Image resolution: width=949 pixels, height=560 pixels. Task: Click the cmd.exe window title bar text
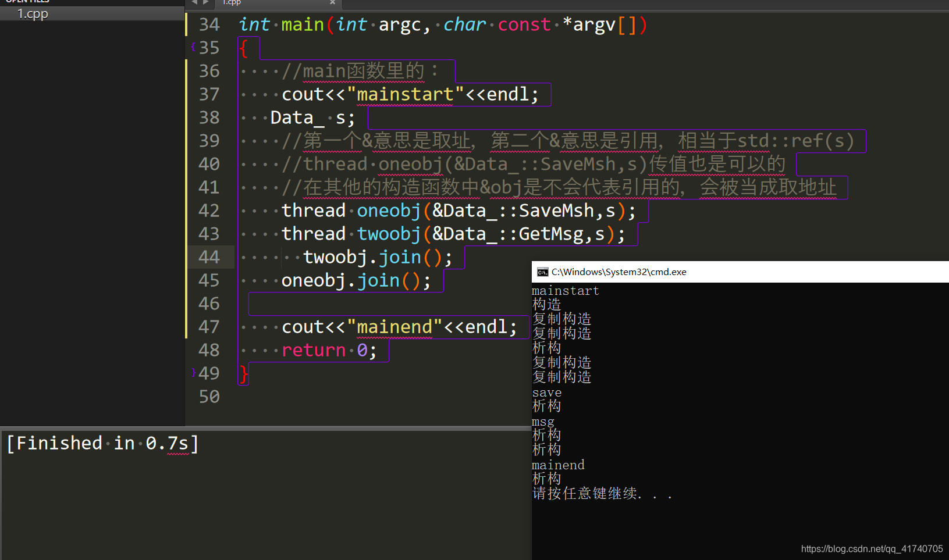click(x=619, y=272)
